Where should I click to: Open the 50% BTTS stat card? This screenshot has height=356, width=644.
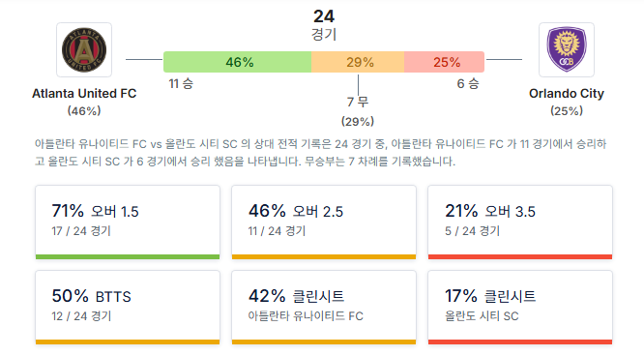(x=128, y=307)
